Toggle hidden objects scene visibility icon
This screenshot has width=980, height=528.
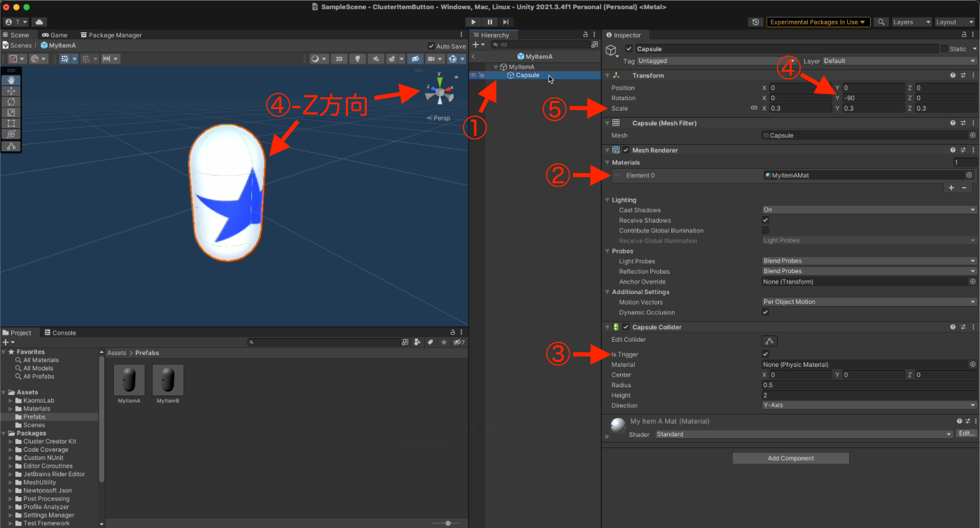[416, 59]
